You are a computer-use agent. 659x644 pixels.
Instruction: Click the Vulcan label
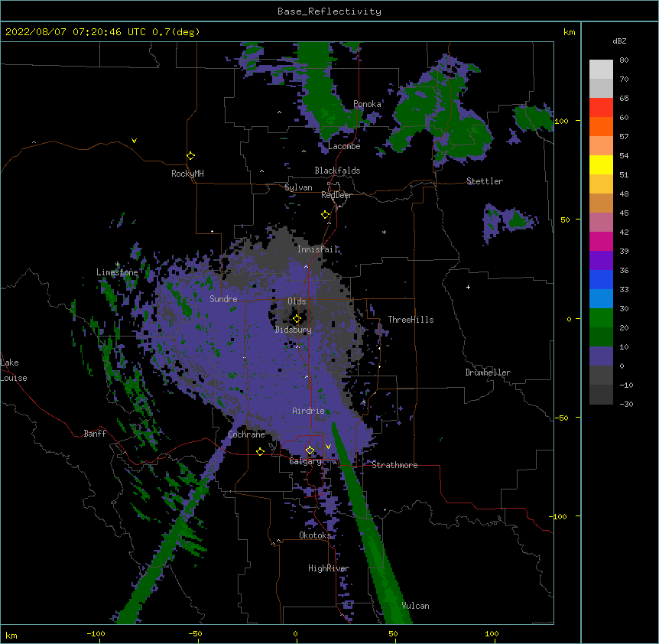415,606
